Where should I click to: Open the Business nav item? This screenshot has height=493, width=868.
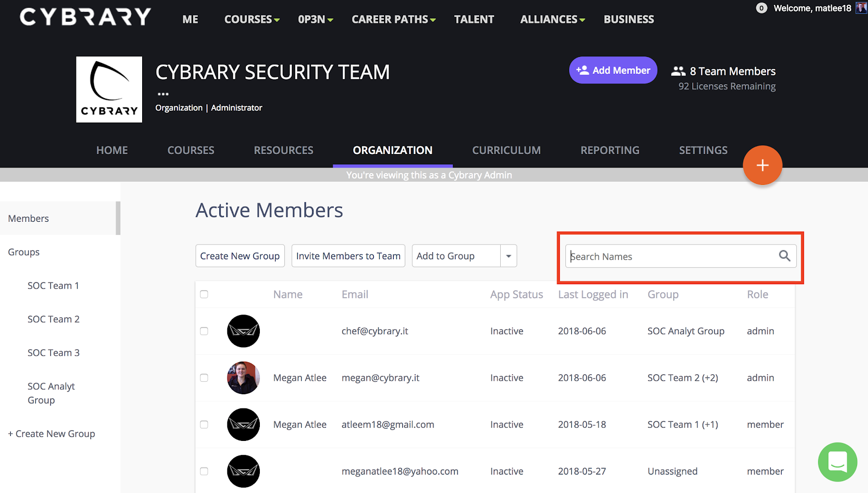tap(629, 20)
